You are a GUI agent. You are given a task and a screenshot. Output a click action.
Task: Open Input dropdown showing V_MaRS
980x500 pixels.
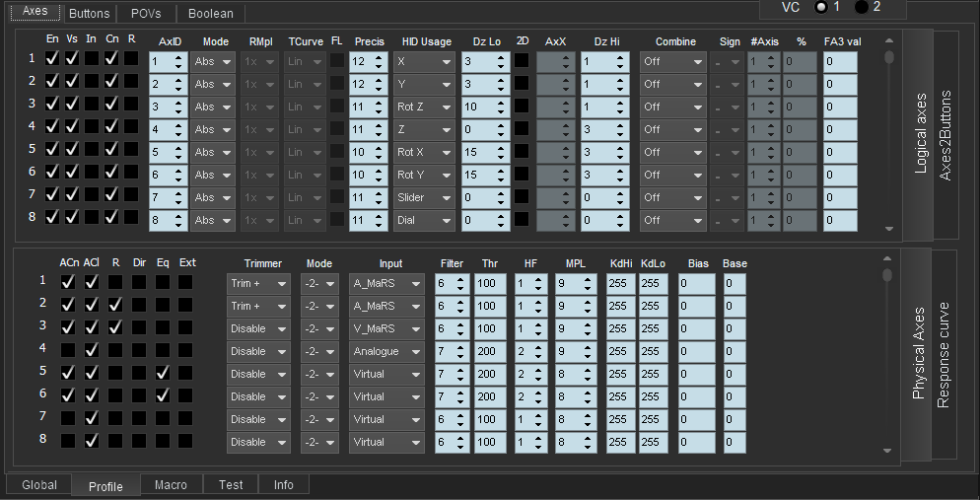coord(386,328)
